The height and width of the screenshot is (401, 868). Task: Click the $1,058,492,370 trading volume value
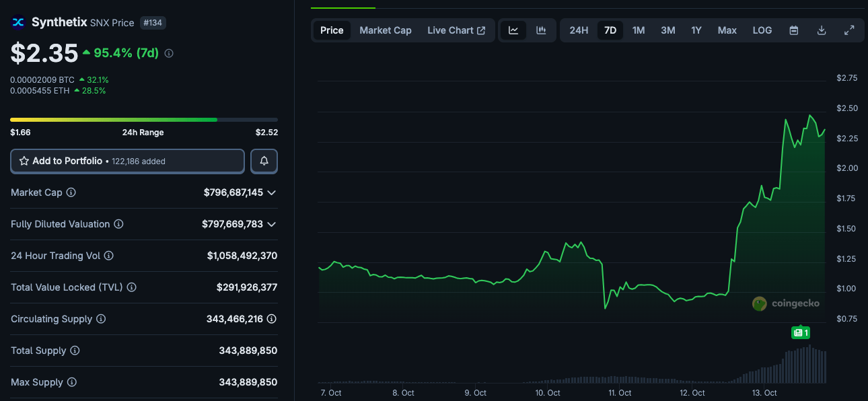[242, 256]
